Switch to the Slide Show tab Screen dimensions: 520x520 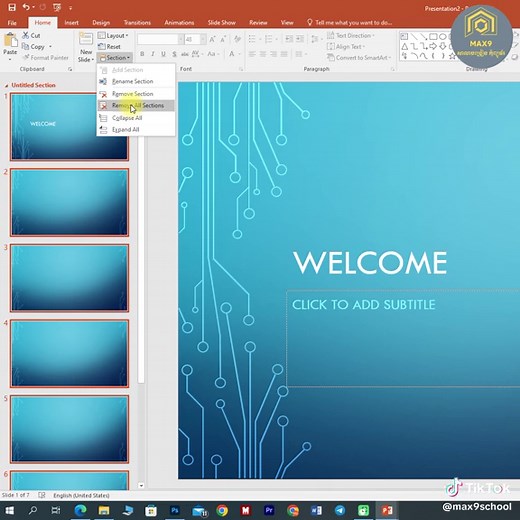(222, 23)
